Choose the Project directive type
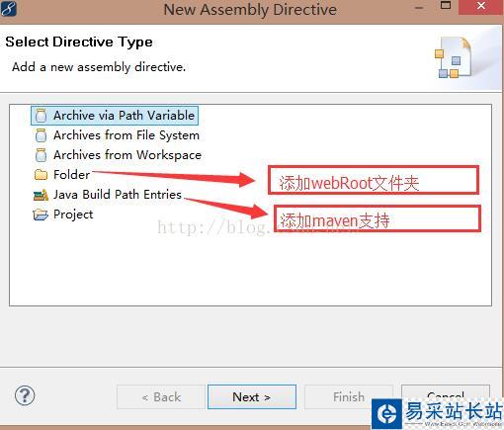Image resolution: width=504 pixels, height=430 pixels. (73, 215)
